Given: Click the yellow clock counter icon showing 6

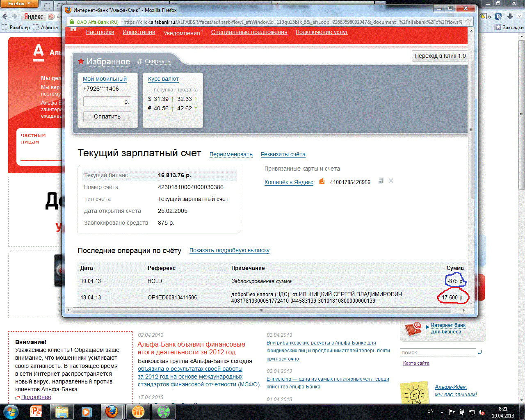Looking at the screenshot, I should pos(482,16).
